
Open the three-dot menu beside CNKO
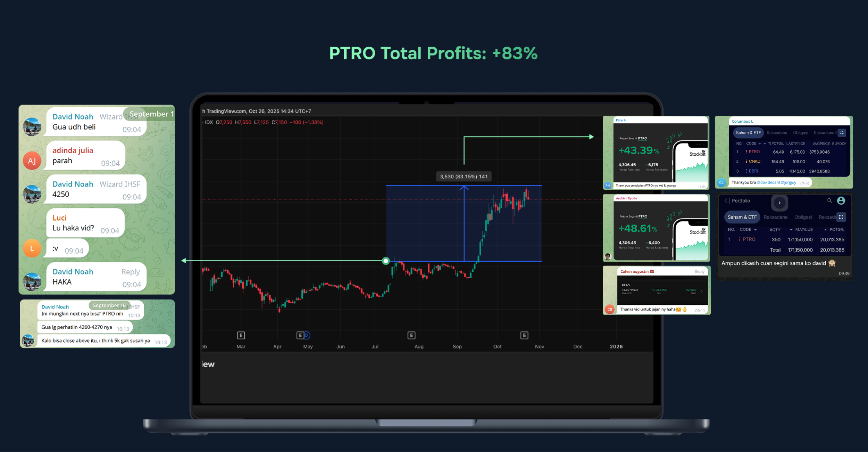pyautogui.click(x=746, y=162)
